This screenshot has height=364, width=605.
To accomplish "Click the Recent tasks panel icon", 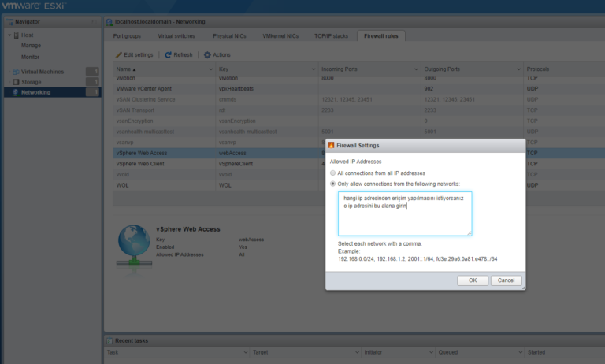I will 109,340.
